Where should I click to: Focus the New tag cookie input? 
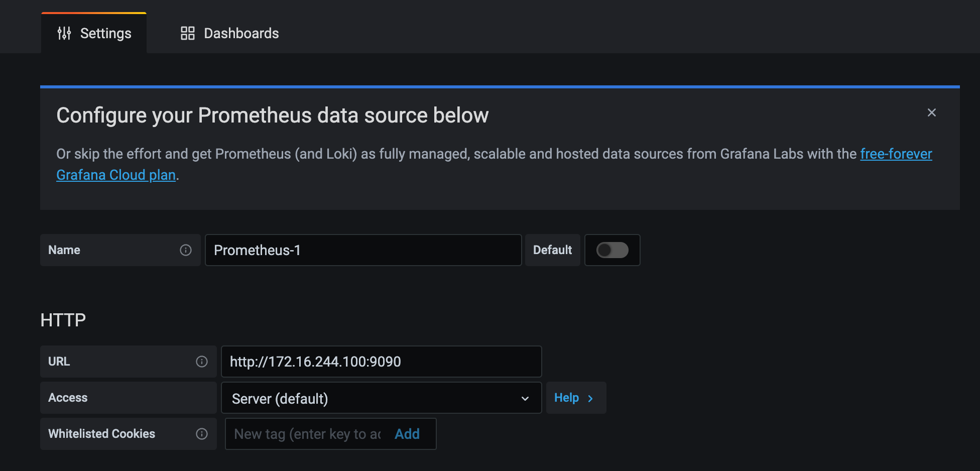tap(308, 434)
